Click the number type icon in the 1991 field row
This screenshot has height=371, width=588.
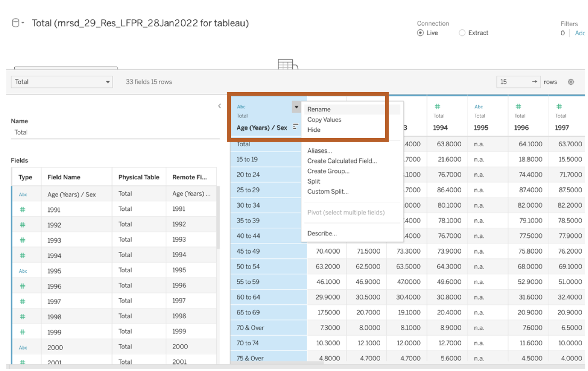(x=23, y=209)
